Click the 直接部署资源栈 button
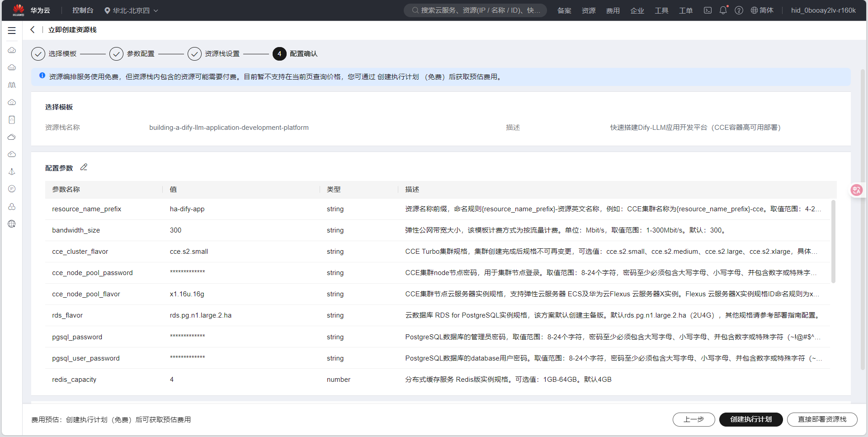Screen dimensions: 868x437 point(822,419)
